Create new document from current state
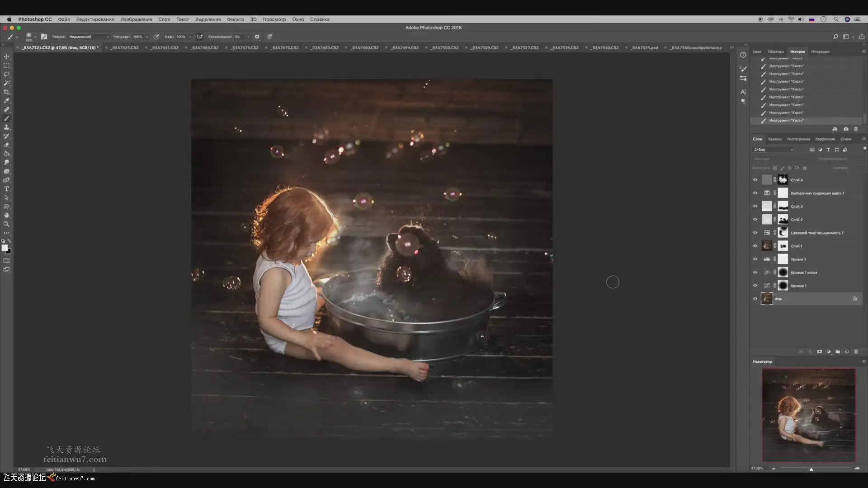Screen dimensions: 868x488 click(835, 129)
